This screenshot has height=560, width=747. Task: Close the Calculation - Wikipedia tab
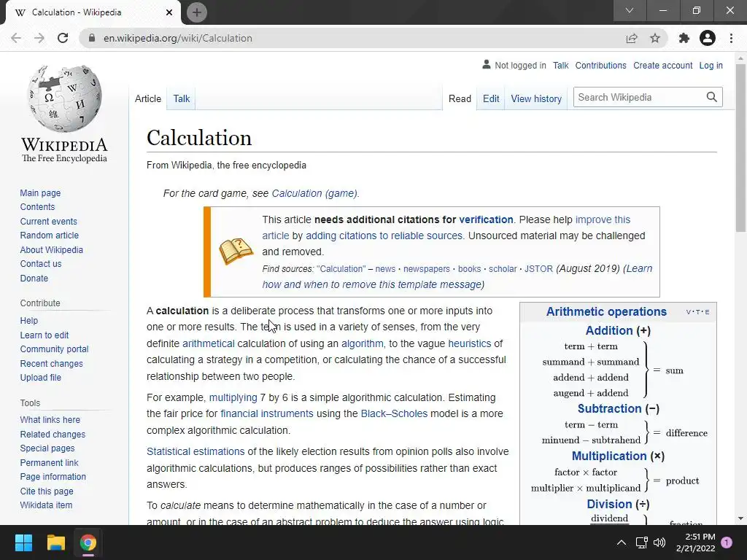pyautogui.click(x=169, y=12)
